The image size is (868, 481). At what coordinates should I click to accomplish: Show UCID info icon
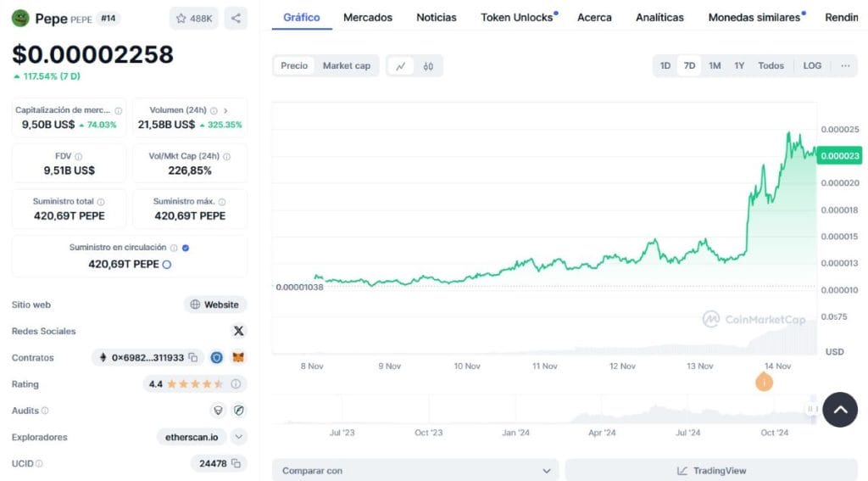click(39, 464)
